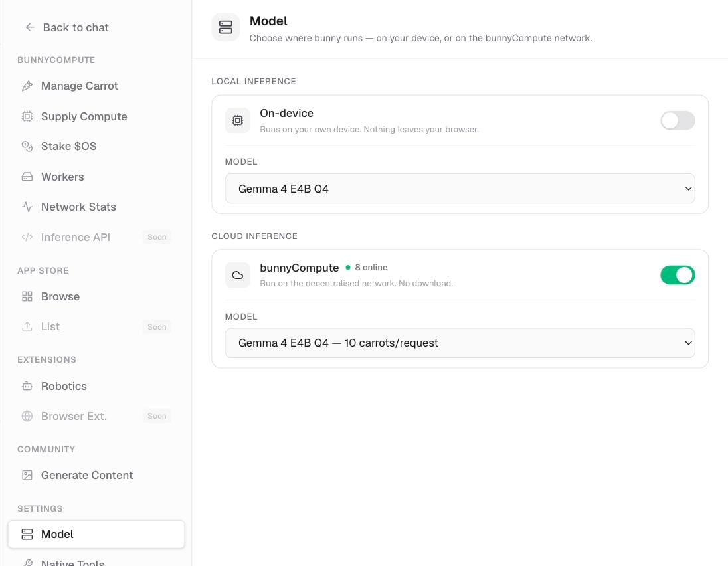Open Network Stats activity icon
This screenshot has height=566, width=728.
pos(27,207)
